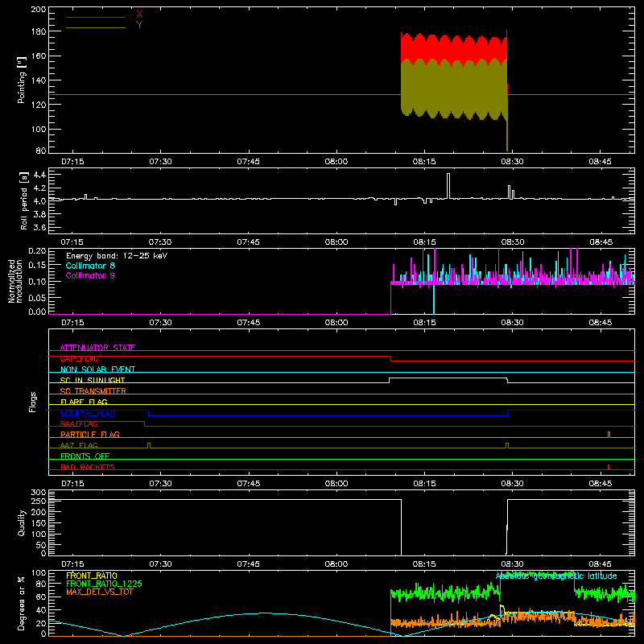Click the olive "Y" legend label
The image size is (644, 644).
[139, 25]
